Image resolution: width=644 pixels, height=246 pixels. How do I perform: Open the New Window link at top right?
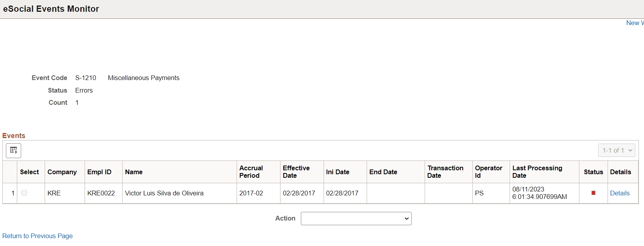[x=635, y=23]
